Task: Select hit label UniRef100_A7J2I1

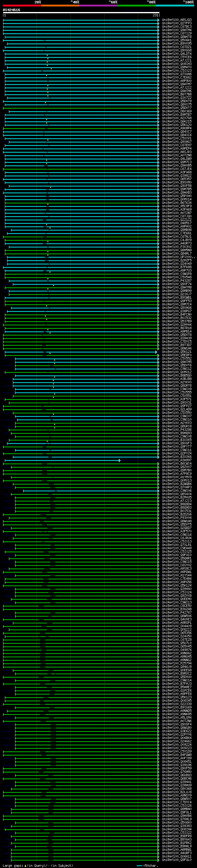Action: click(177, 60)
